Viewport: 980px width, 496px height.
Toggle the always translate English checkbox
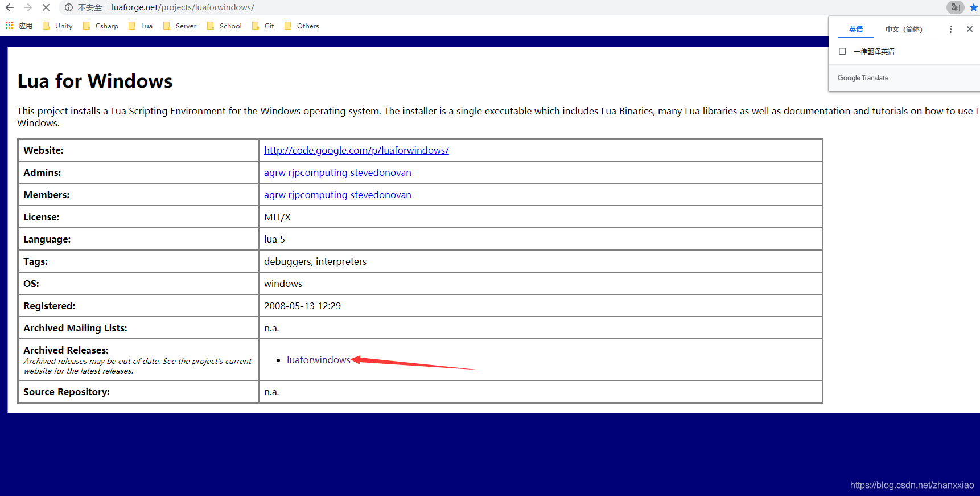842,51
